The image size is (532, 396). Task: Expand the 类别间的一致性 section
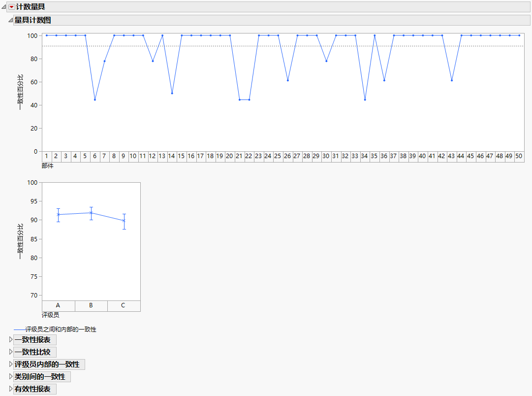(x=9, y=376)
